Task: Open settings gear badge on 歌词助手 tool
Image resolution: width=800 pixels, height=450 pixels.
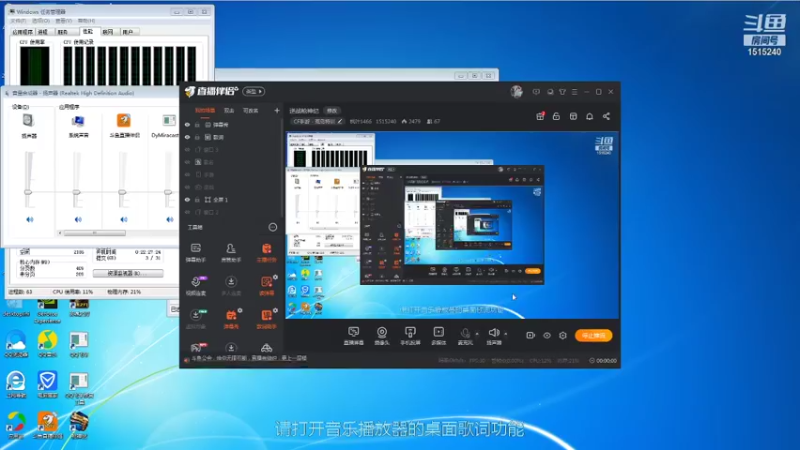Action: coord(276,310)
